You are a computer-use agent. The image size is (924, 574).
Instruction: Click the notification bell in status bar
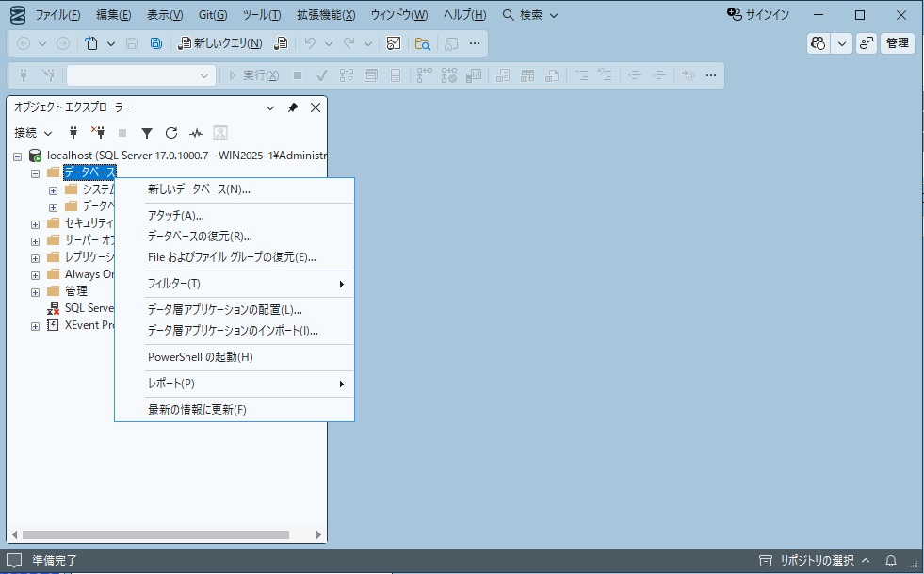pos(890,559)
